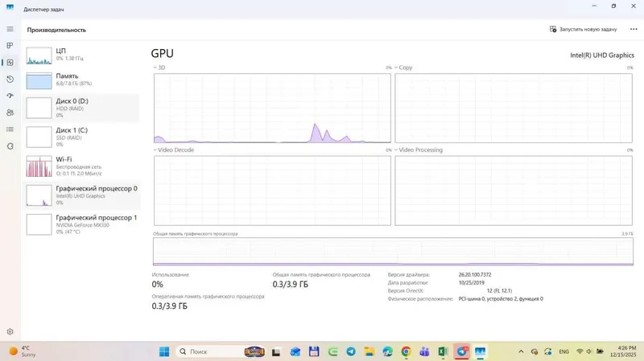The width and height of the screenshot is (644, 361).
Task: Open the three-dots more options menu
Action: click(634, 29)
